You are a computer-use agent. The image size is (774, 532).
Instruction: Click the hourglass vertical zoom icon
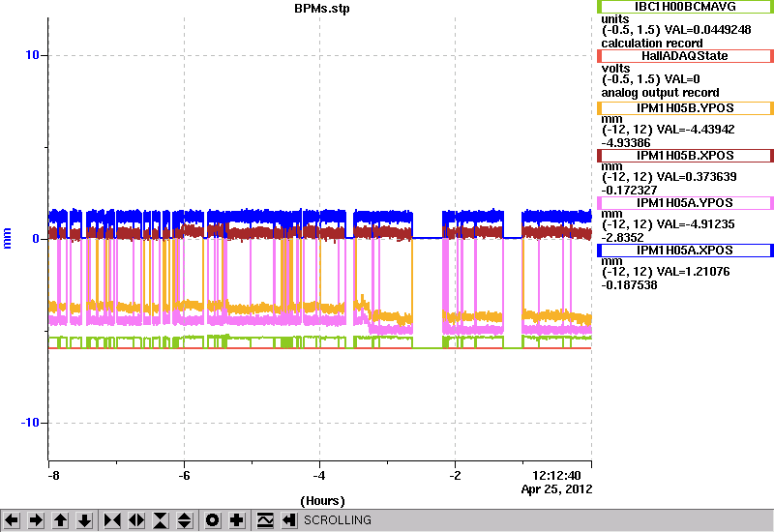point(161,520)
